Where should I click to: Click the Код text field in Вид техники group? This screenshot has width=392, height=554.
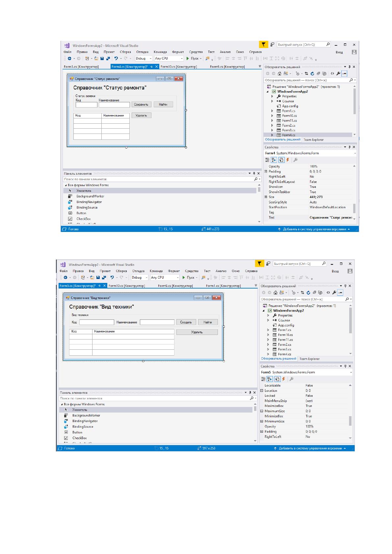(96, 322)
